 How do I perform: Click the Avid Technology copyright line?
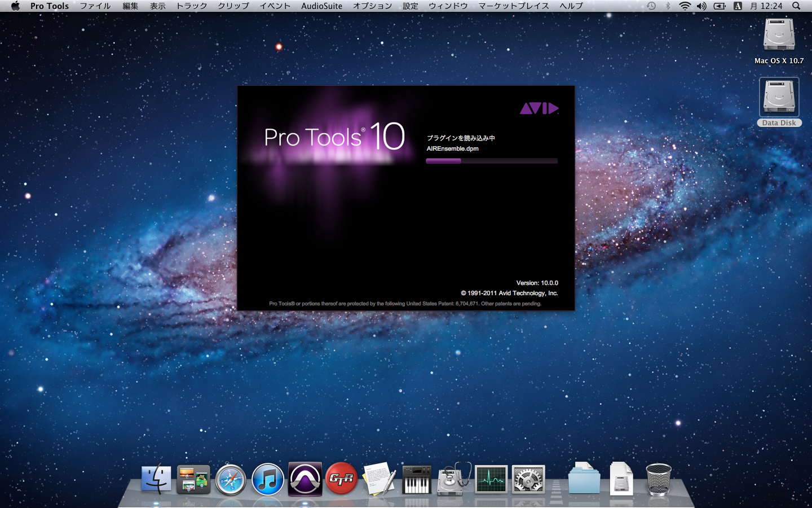pyautogui.click(x=510, y=293)
